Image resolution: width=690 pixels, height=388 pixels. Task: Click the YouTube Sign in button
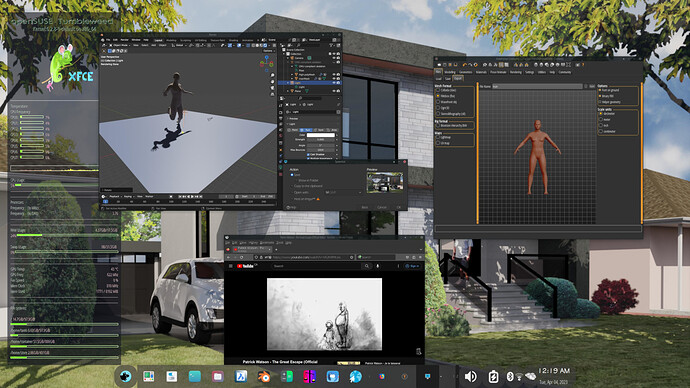pyautogui.click(x=413, y=266)
